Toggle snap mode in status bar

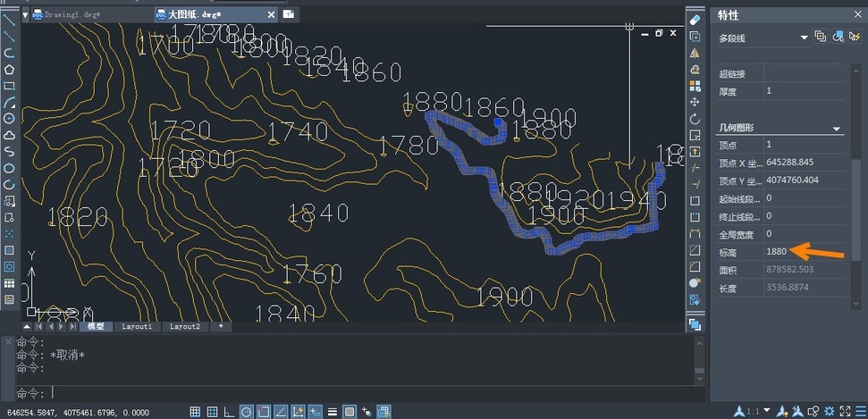tap(195, 411)
